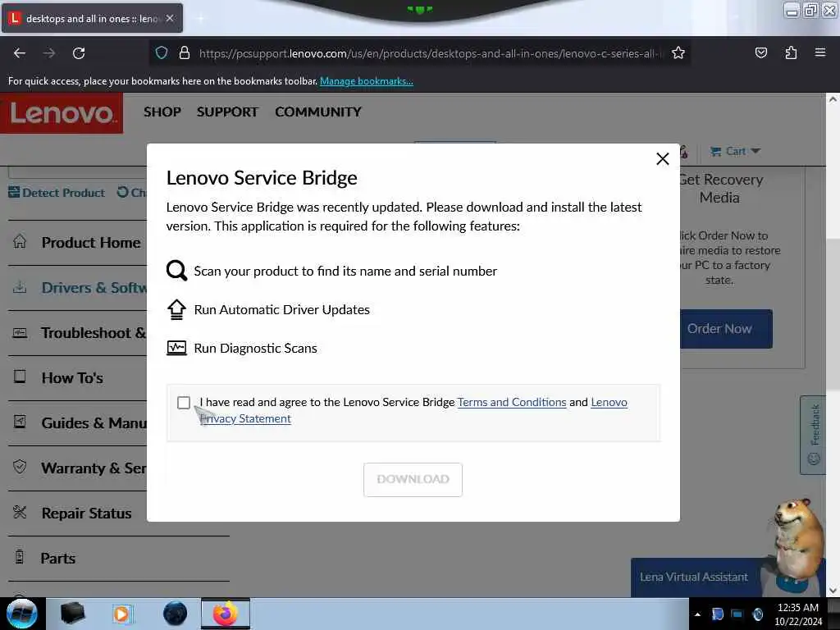Click the site security padlock icon
Screen dimensions: 840x630
pyautogui.click(x=185, y=53)
